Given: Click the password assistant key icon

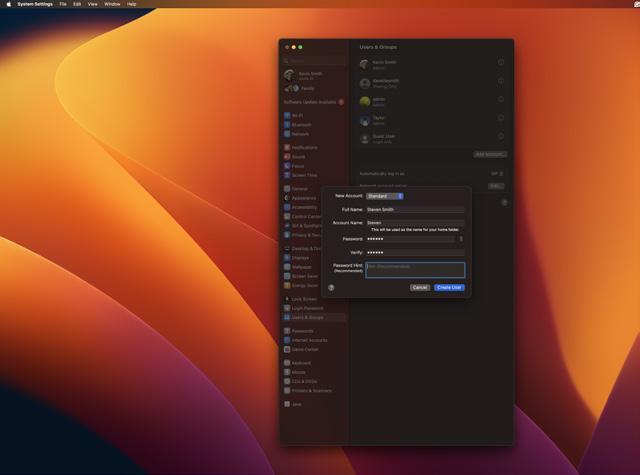Looking at the screenshot, I should pyautogui.click(x=461, y=239).
